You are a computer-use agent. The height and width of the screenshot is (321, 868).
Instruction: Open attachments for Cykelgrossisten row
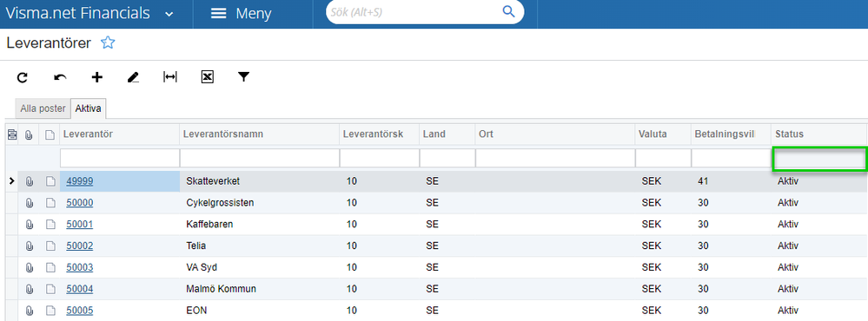(30, 203)
